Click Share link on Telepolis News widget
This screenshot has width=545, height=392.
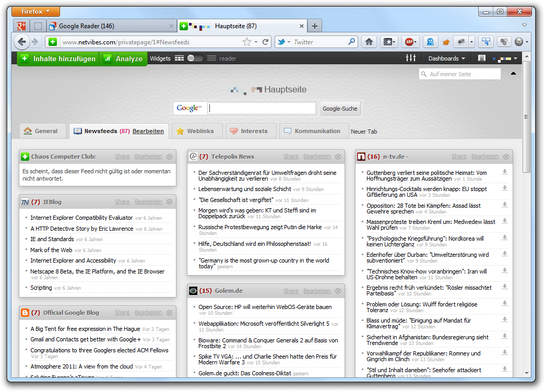coord(291,157)
